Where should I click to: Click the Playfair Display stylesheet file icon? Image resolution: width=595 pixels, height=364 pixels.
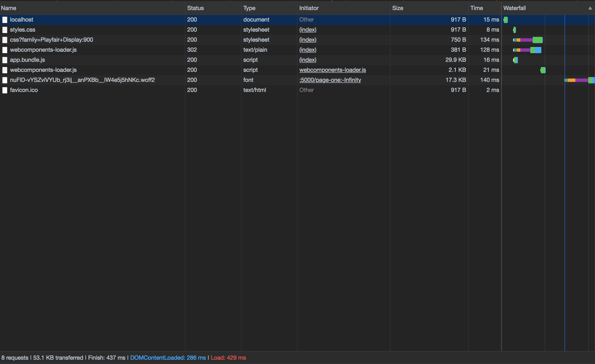5,40
